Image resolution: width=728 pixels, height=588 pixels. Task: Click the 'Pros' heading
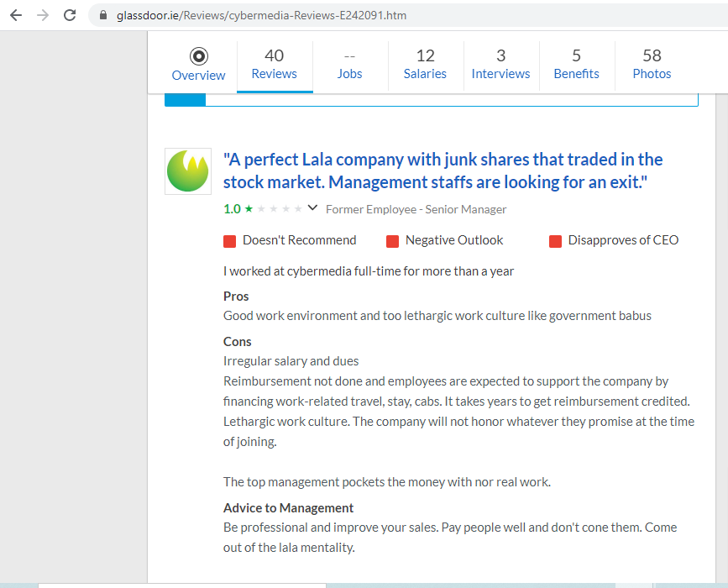[x=236, y=297]
